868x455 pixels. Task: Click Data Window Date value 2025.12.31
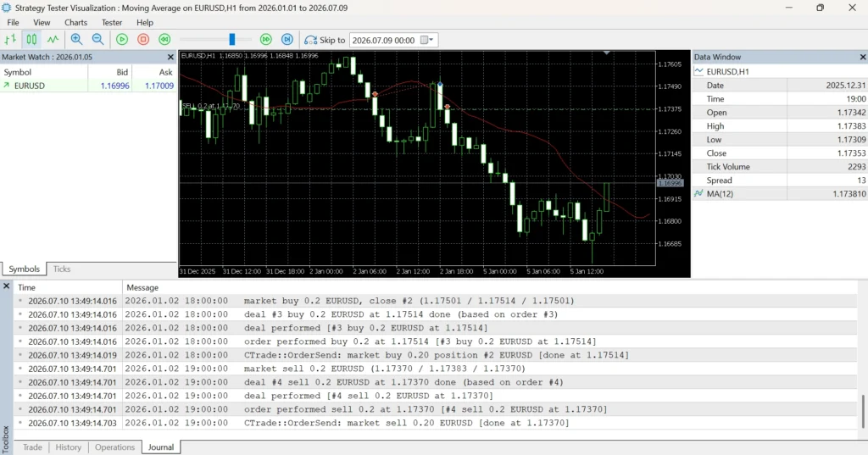pyautogui.click(x=845, y=86)
